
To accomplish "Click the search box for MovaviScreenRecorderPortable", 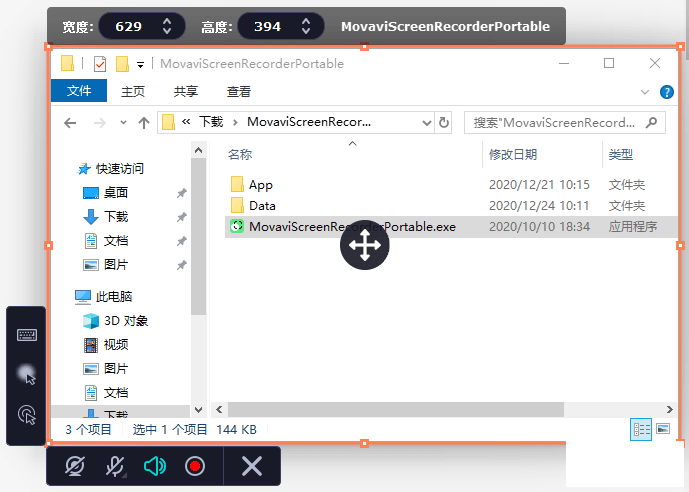I will pyautogui.click(x=565, y=123).
